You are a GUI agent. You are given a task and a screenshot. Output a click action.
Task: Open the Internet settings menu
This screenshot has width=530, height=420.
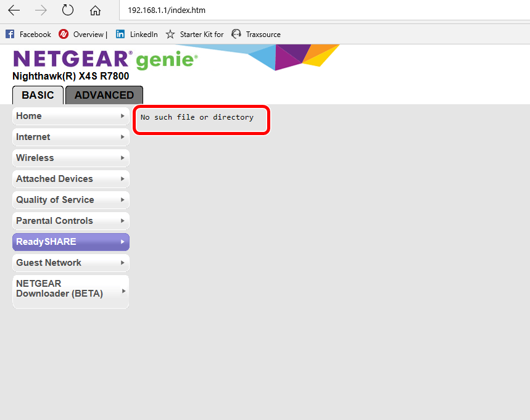point(71,137)
